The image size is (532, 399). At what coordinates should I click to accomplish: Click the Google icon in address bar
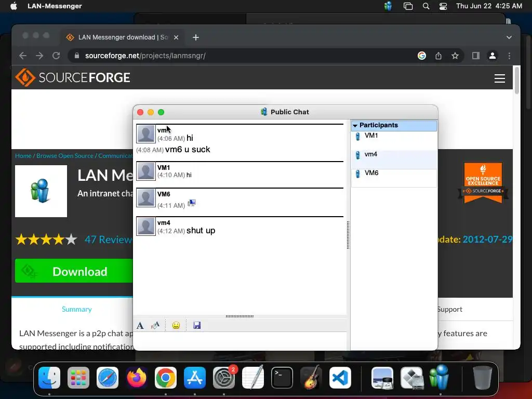[x=422, y=56]
